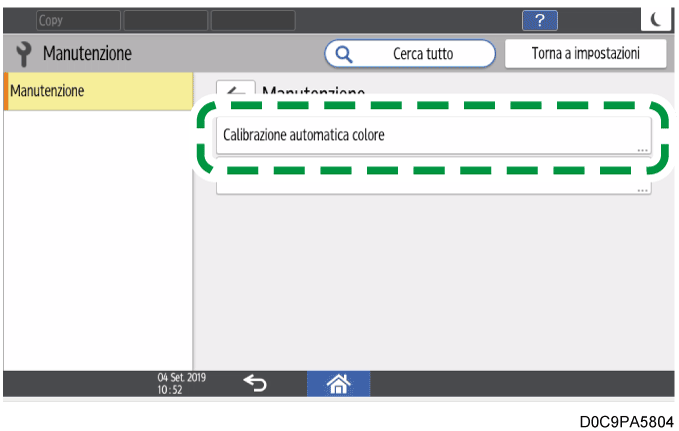
Task: Open Cerca tutto search field
Action: tap(410, 54)
